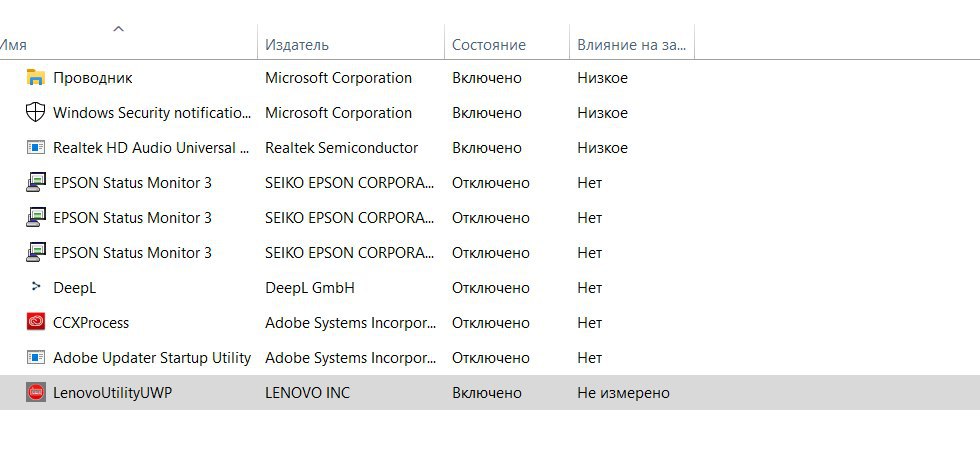Click the Проводник folder icon
Image resolution: width=980 pixels, height=473 pixels.
tap(36, 77)
